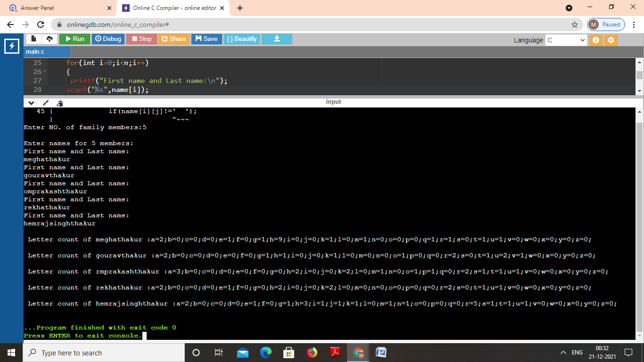Open Firefox from the taskbar
Viewport: 644px width, 362px height.
click(312, 353)
